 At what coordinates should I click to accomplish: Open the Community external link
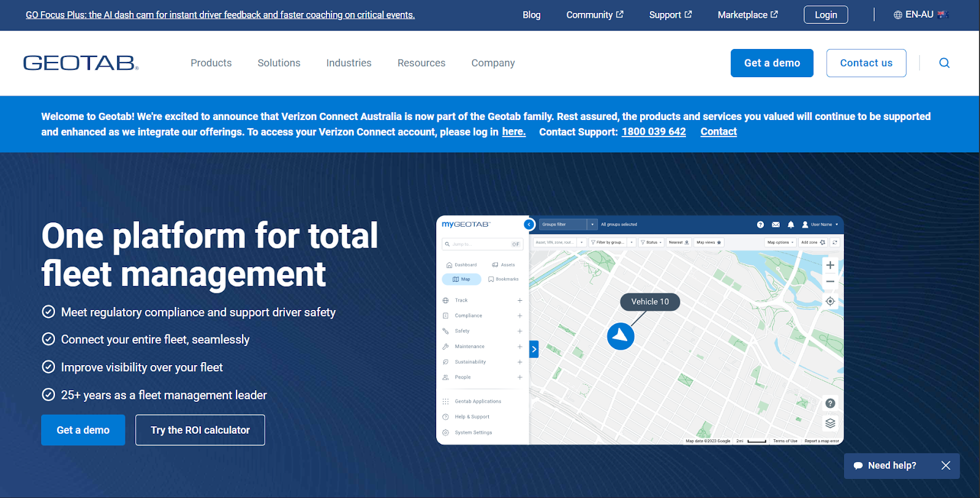coord(595,15)
